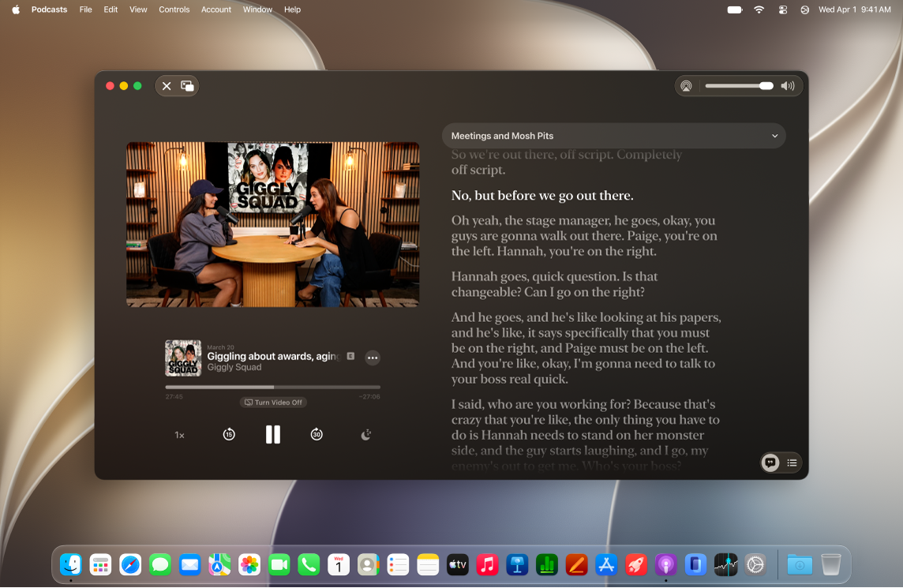903x588 pixels.
Task: Open Notes from the Dock
Action: [x=428, y=565]
